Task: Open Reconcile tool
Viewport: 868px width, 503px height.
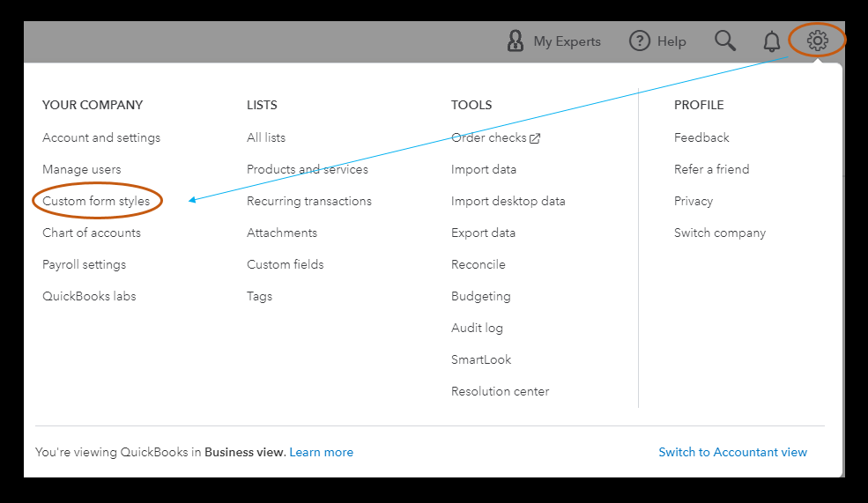Action: (479, 264)
